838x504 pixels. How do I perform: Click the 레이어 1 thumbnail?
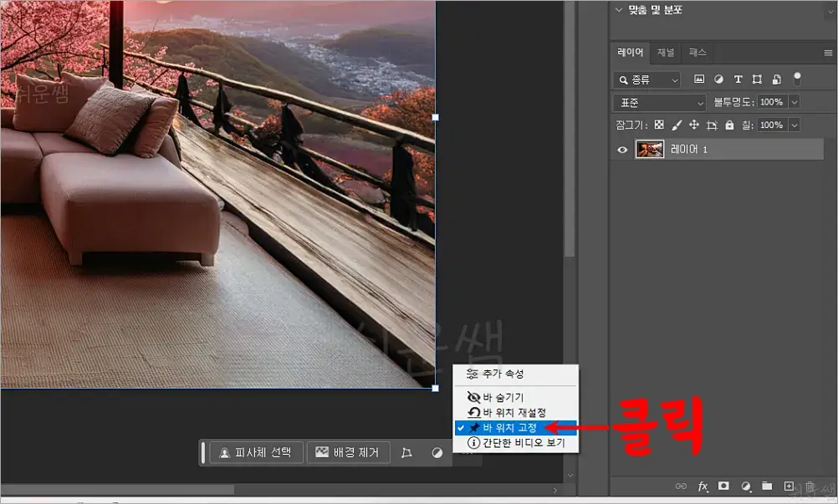[649, 150]
